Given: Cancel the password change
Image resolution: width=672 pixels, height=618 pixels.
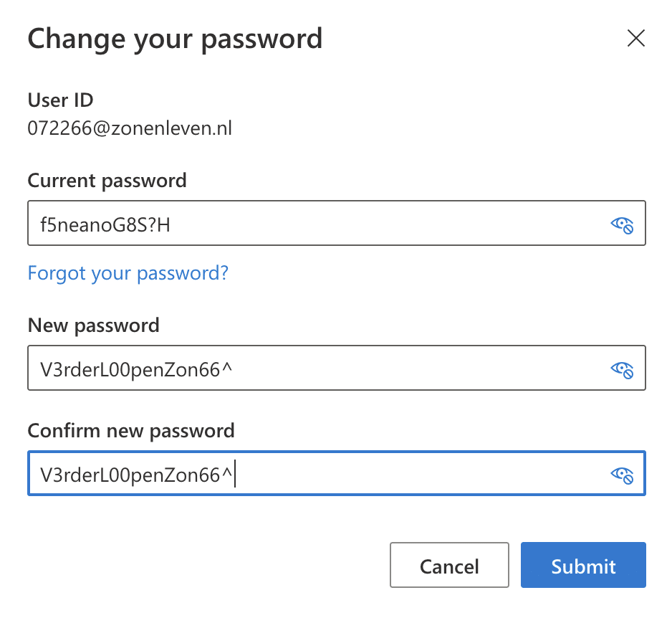Looking at the screenshot, I should [450, 565].
